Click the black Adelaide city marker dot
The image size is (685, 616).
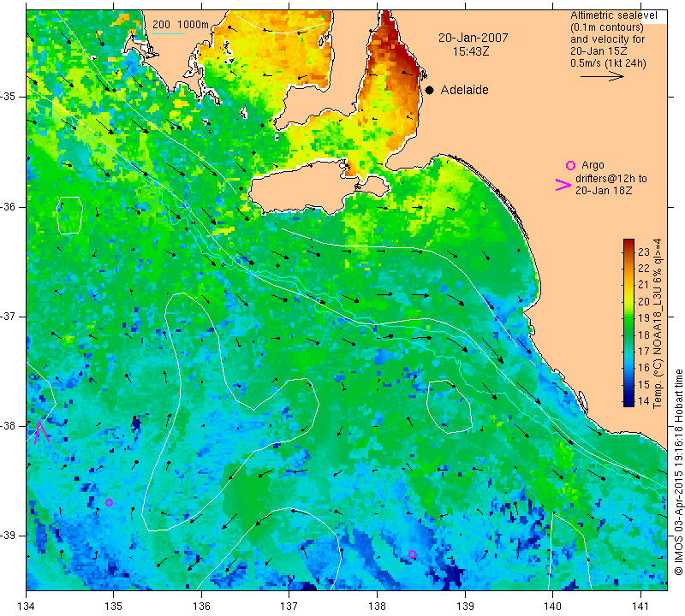(x=430, y=90)
